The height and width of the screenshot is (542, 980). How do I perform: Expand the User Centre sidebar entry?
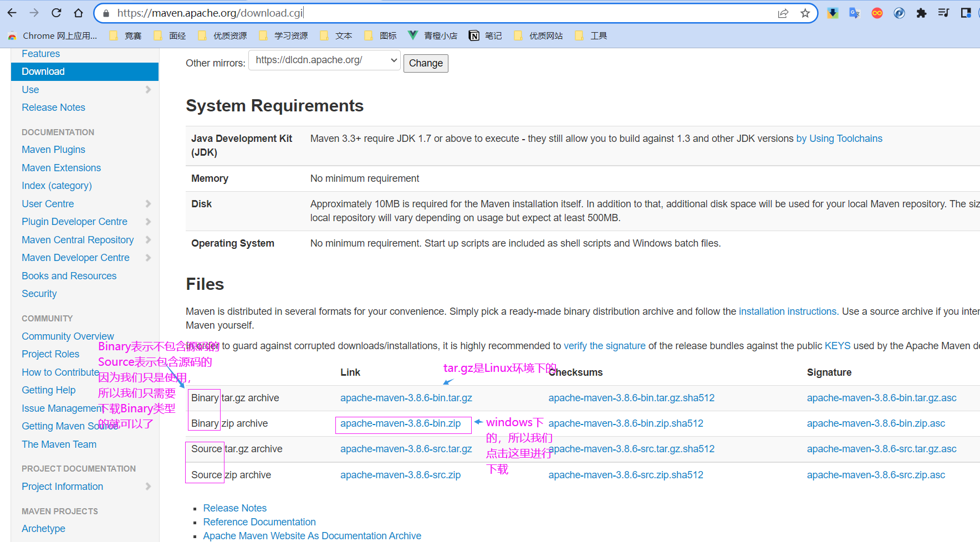(148, 203)
